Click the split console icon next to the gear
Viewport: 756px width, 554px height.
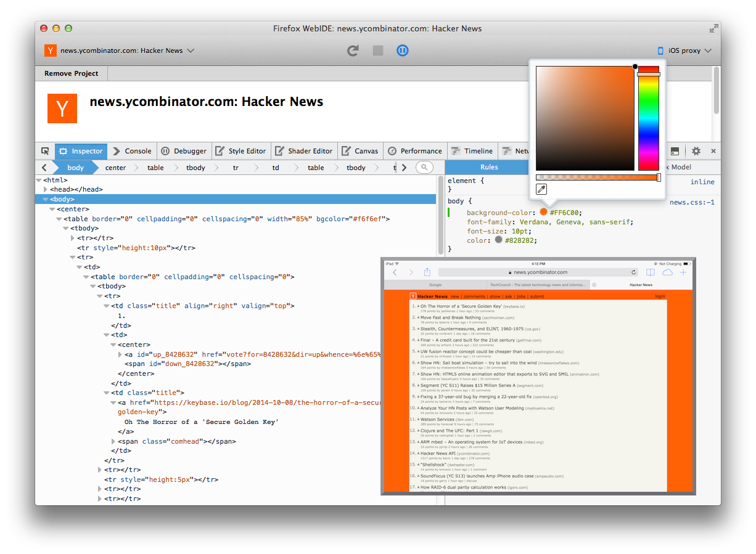[675, 151]
